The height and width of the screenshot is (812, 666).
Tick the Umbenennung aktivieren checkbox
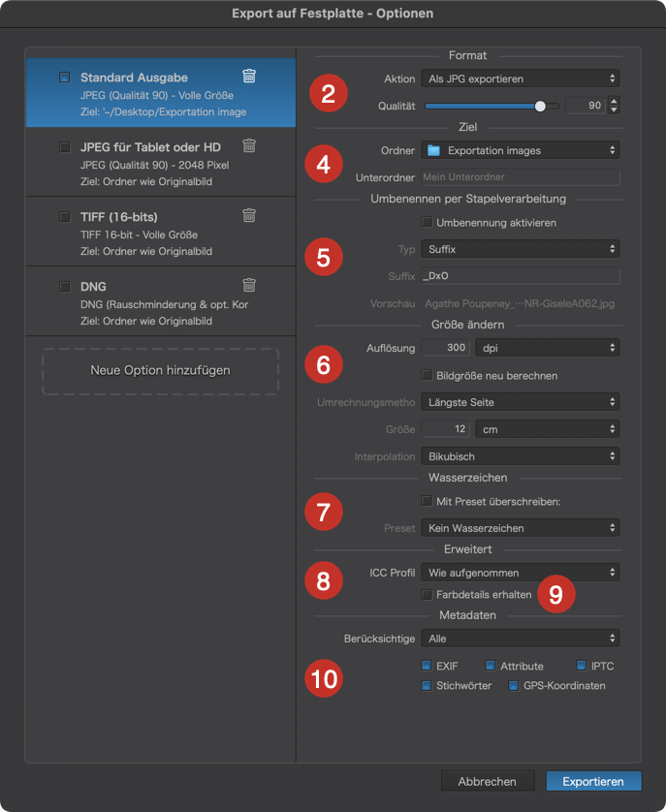coord(427,222)
